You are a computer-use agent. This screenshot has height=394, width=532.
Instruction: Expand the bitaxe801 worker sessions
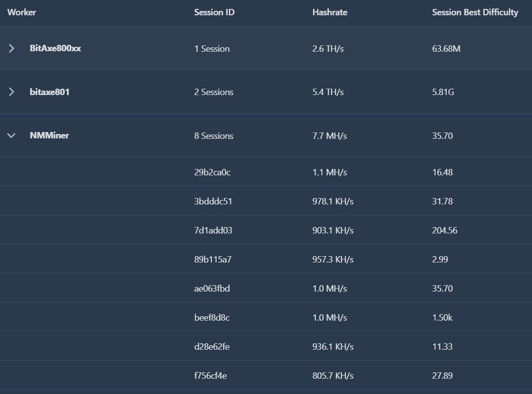coord(11,92)
